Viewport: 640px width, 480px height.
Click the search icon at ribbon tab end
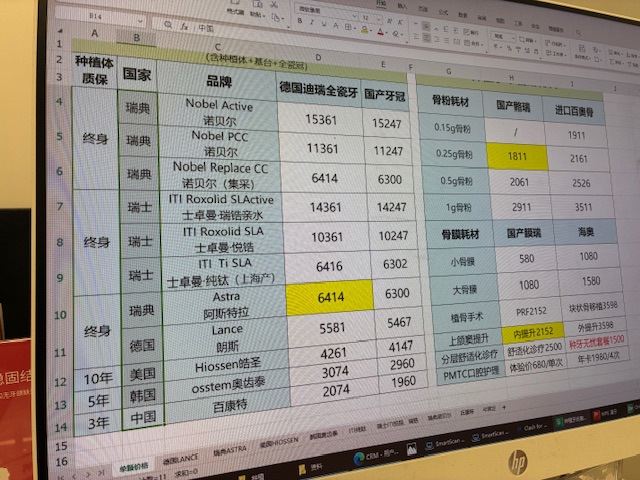click(x=578, y=32)
